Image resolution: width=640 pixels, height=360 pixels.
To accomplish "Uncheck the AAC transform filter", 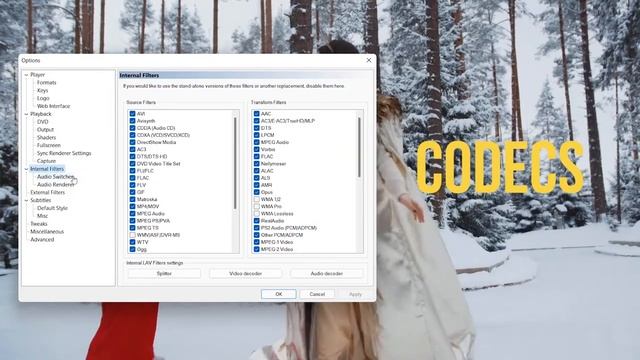I will pyautogui.click(x=256, y=114).
